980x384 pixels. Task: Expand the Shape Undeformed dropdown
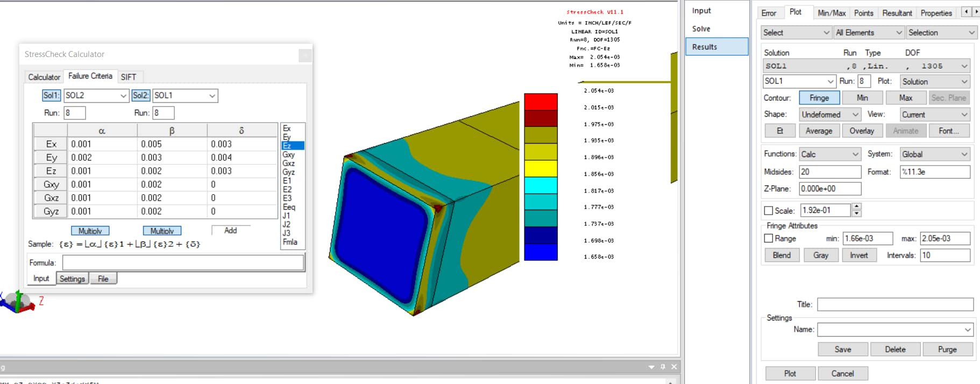pyautogui.click(x=830, y=115)
